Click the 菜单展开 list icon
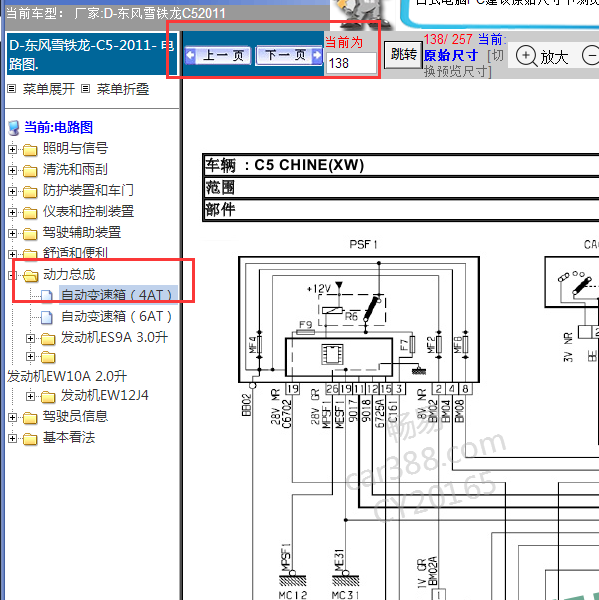Image resolution: width=599 pixels, height=600 pixels. (12, 89)
